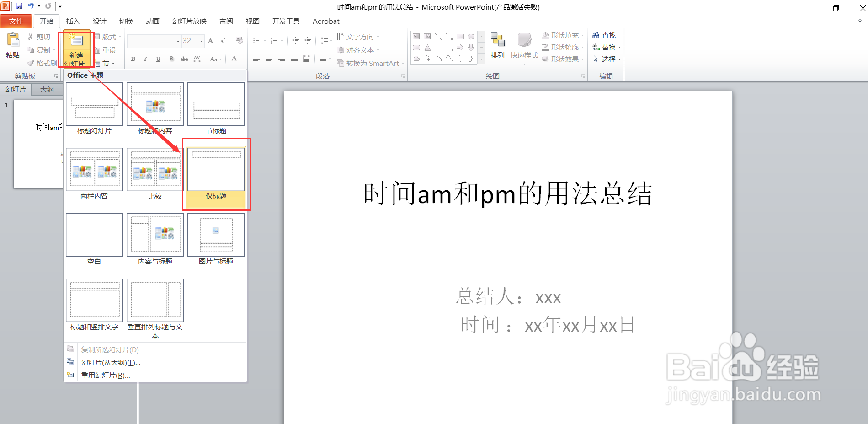Click the Quick Styles (快速样式) icon
This screenshot has width=868, height=424.
tap(524, 46)
